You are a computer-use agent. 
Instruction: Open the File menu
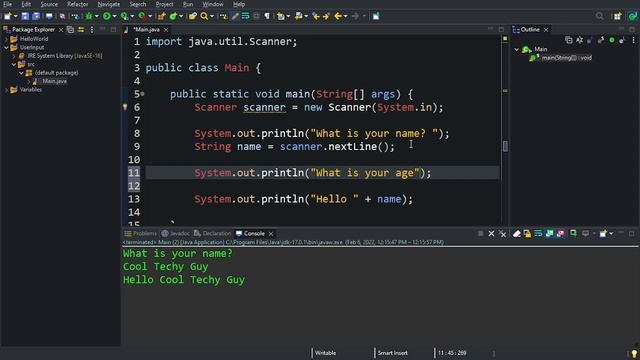[7, 4]
